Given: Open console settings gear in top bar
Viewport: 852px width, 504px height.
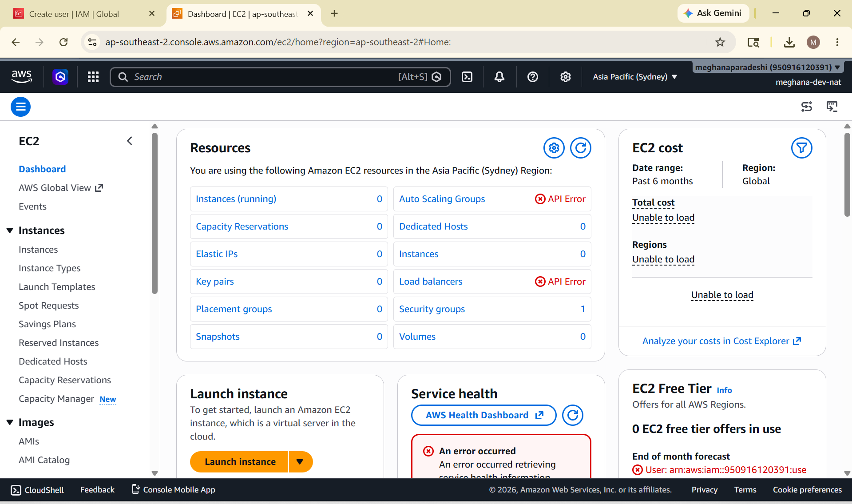Looking at the screenshot, I should 566,77.
